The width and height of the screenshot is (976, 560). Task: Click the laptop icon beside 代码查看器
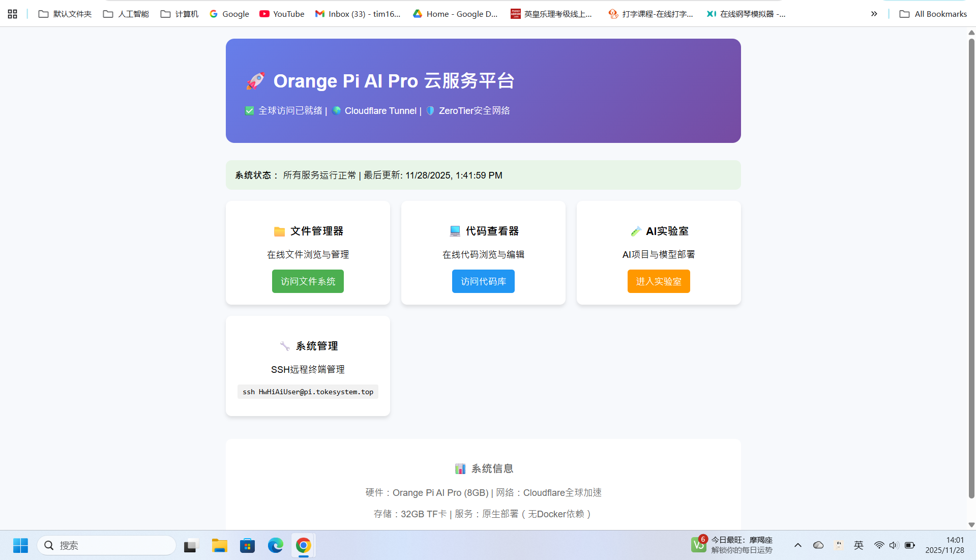[455, 231]
